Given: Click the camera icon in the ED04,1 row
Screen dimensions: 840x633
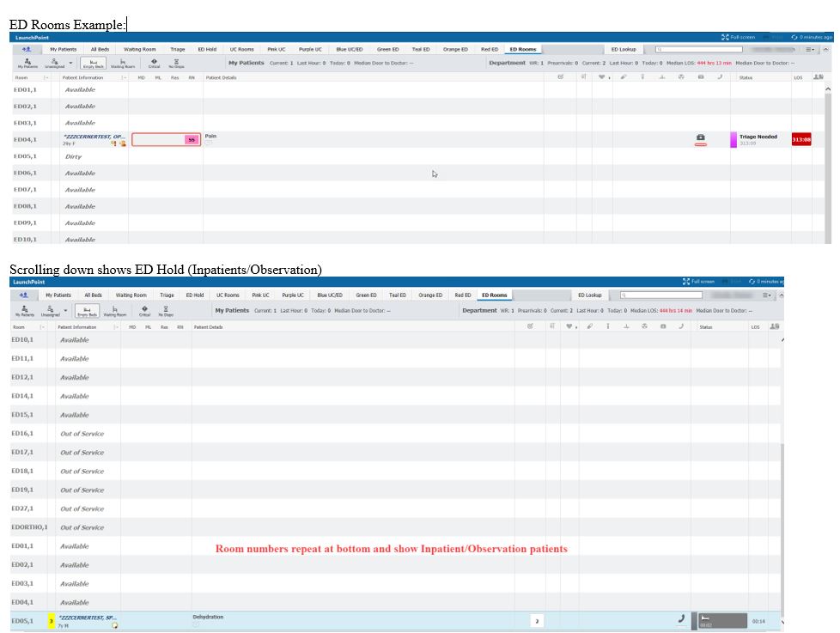Looking at the screenshot, I should click(700, 137).
